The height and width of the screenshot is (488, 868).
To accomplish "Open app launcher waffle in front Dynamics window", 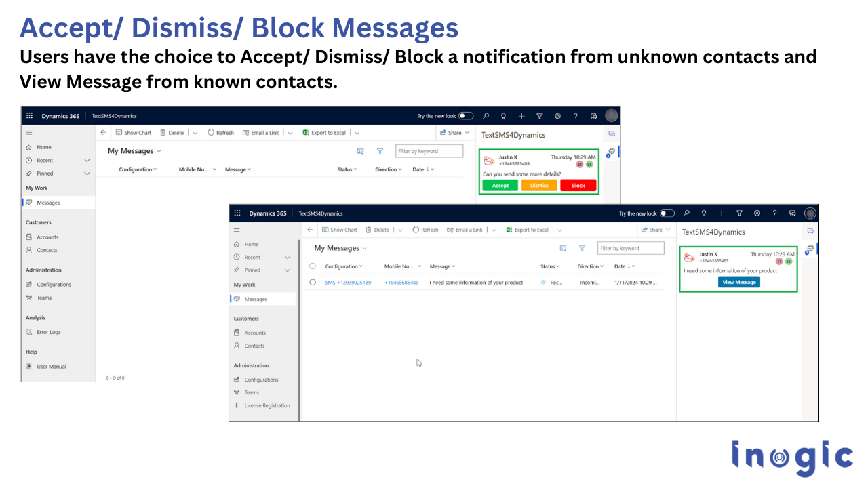I will click(237, 213).
